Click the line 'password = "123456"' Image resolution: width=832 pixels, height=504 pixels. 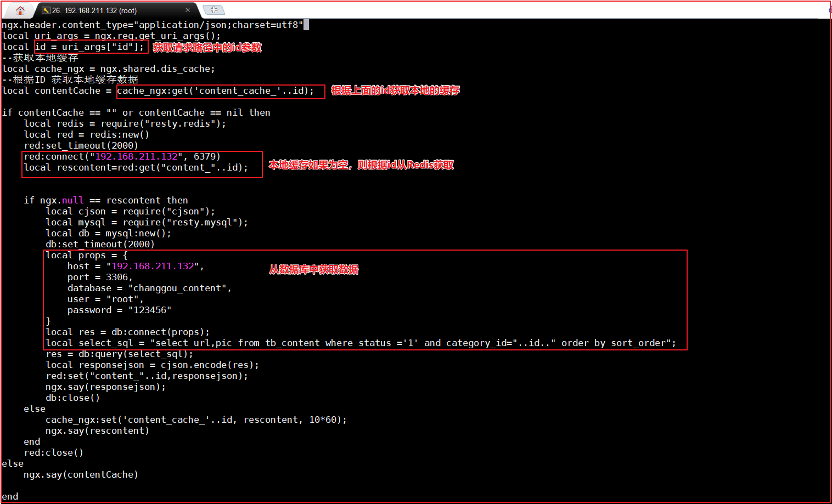pyautogui.click(x=120, y=310)
